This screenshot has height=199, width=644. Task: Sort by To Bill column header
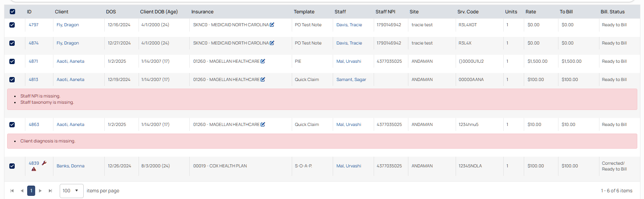click(567, 12)
